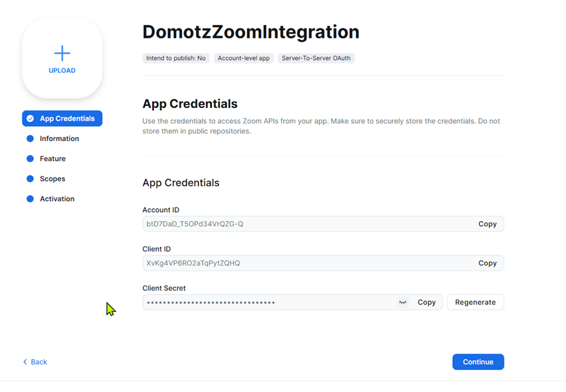Regenerate the Client Secret

pos(475,303)
